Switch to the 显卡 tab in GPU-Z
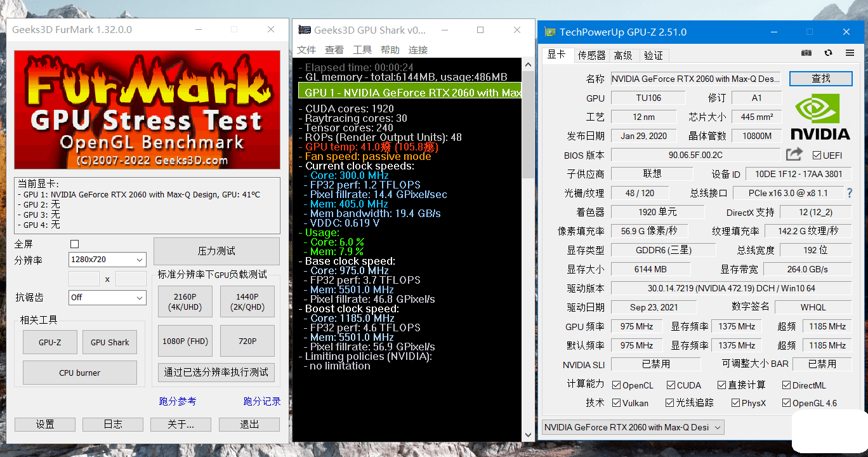Screen dimensions: 868x457 (x=557, y=55)
